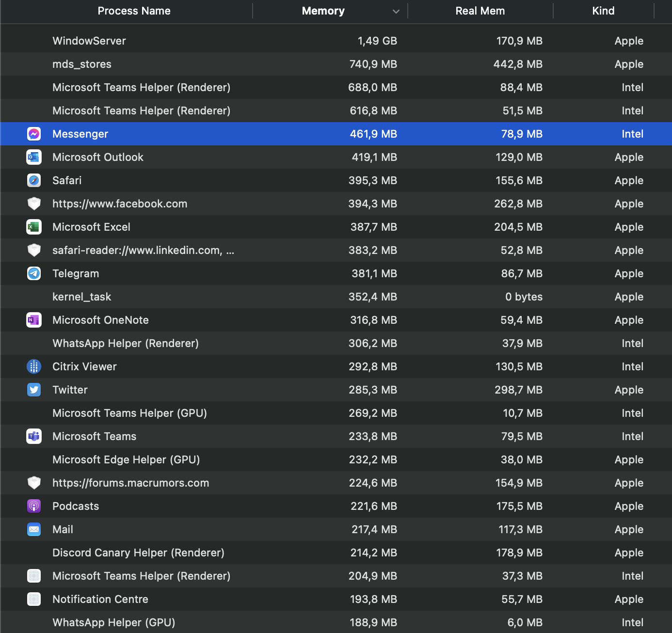Select the WhatsApp Helper (Renderer) process
672x633 pixels.
126,343
